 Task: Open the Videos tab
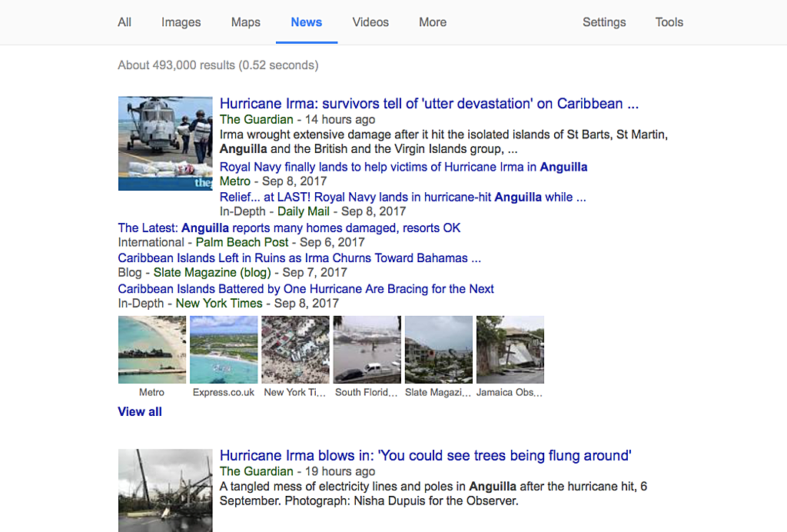click(370, 22)
